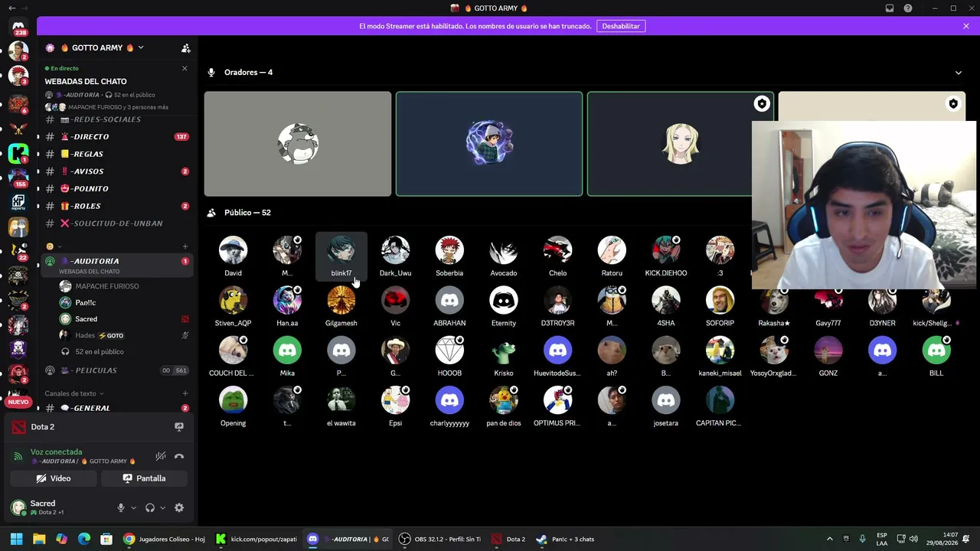Select the blonde avatar speaker tile
The height and width of the screenshot is (551, 980).
(x=681, y=144)
